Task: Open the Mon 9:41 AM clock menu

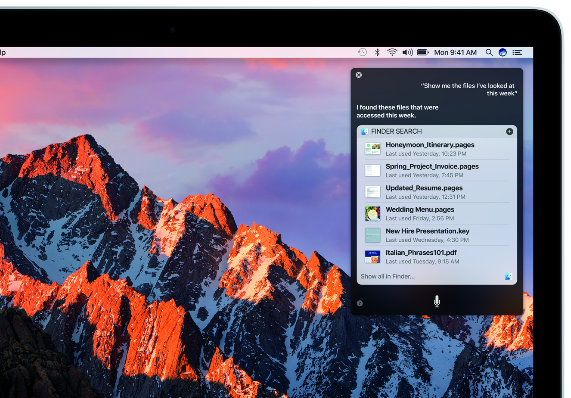Action: pyautogui.click(x=456, y=52)
